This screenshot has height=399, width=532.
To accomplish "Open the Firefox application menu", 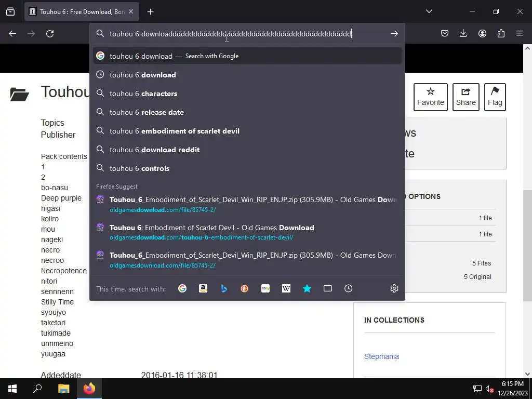I will [520, 33].
